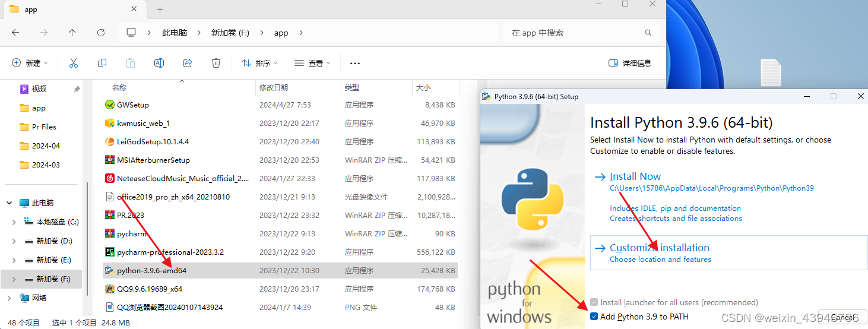Click the kwmusic_web_1 file icon
This screenshot has width=868, height=329.
click(109, 123)
